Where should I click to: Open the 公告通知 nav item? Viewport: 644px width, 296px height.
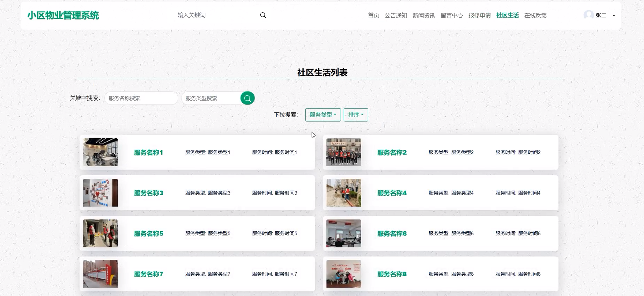pos(396,15)
